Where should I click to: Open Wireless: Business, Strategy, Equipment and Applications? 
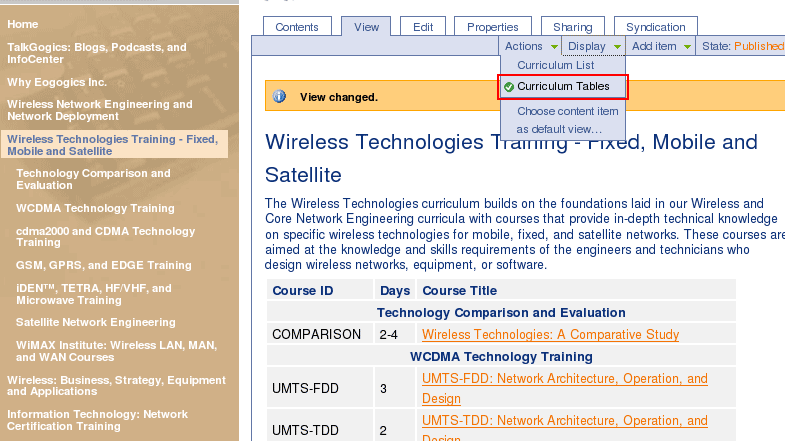pyautogui.click(x=116, y=385)
